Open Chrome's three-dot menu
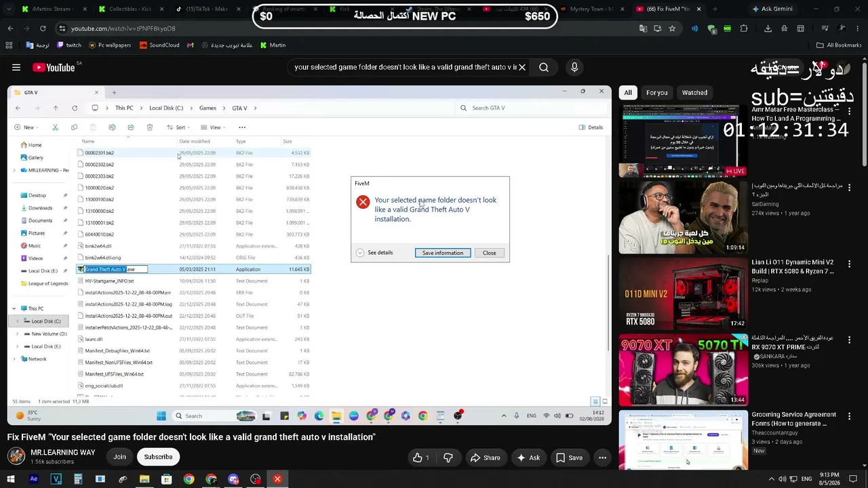This screenshot has height=488, width=868. tap(858, 28)
